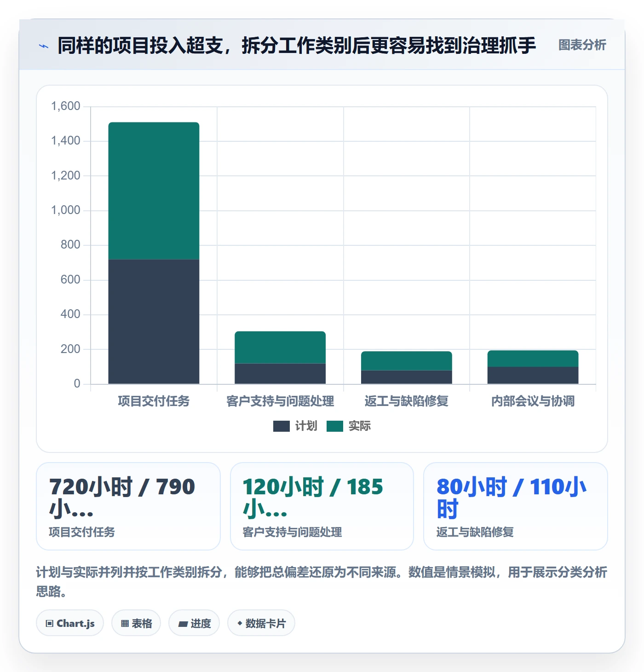Click the 项目交付任务 caption in the data card

[82, 532]
